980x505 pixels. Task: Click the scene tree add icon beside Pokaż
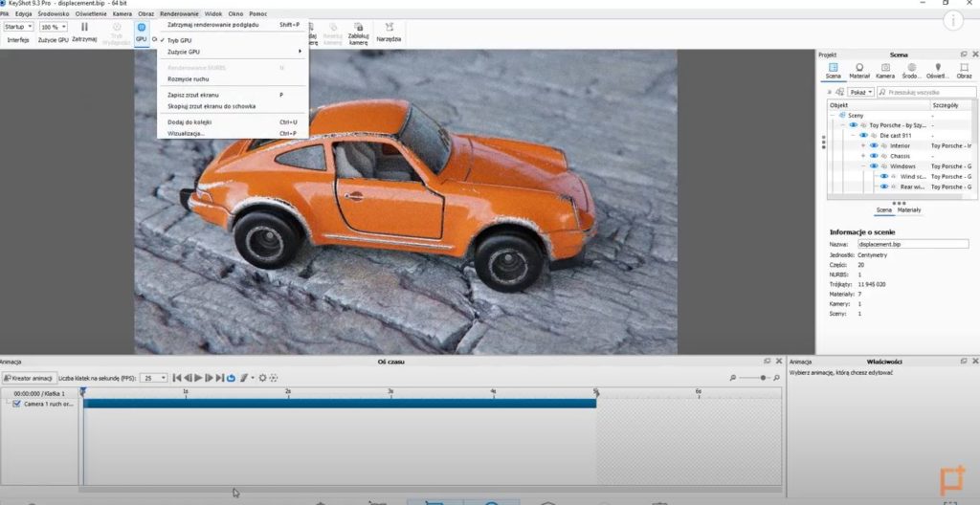[839, 92]
